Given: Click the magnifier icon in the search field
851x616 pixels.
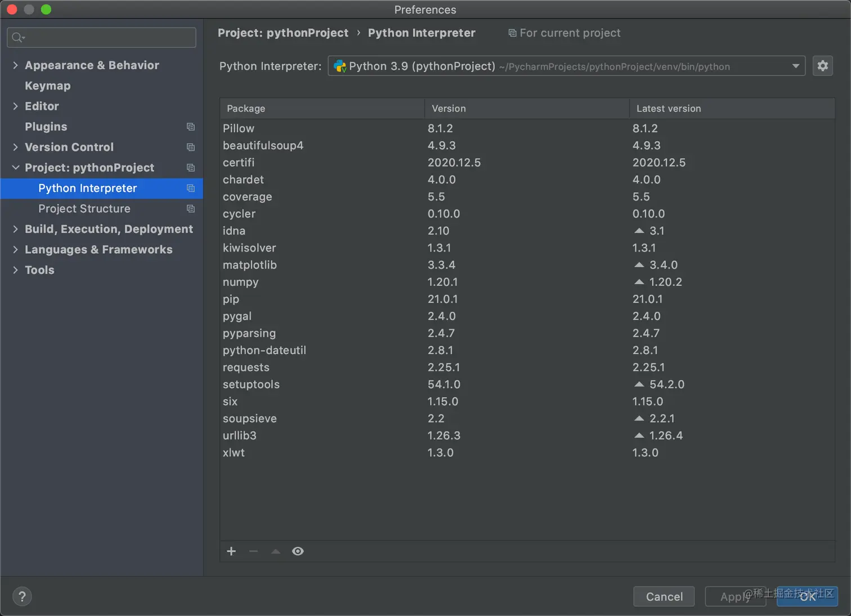Looking at the screenshot, I should (17, 37).
